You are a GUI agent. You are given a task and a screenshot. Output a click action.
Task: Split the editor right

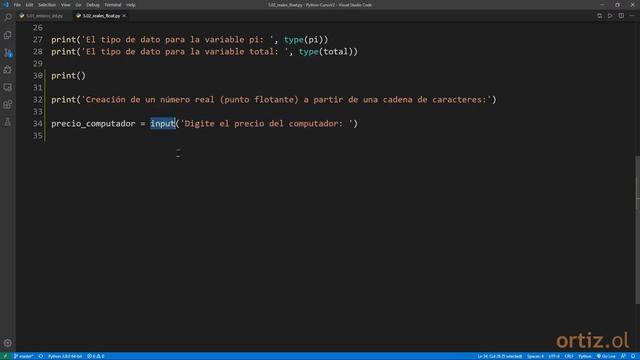(x=621, y=16)
